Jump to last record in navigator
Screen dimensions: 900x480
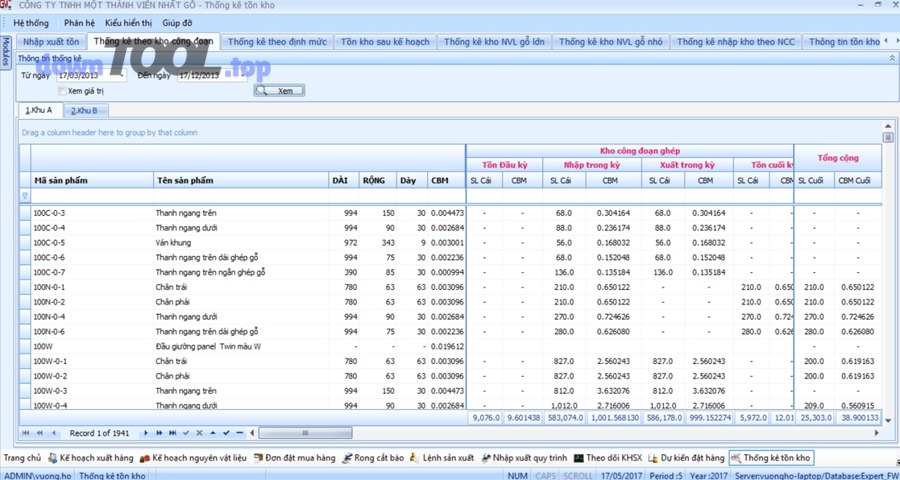(172, 433)
